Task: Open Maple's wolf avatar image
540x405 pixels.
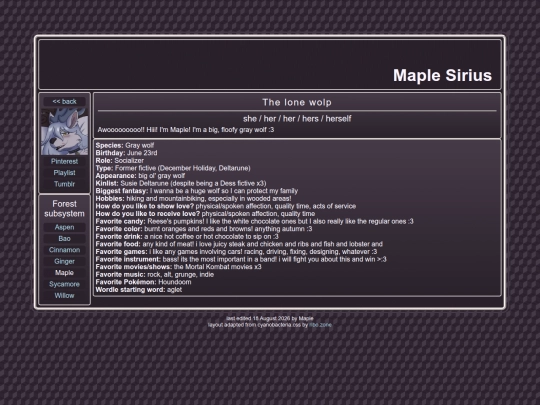Action: [x=64, y=132]
